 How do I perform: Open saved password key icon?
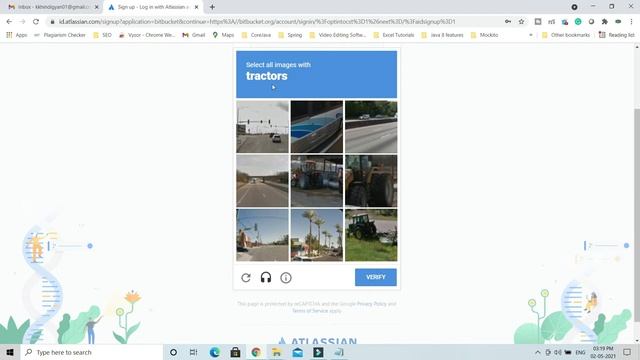pos(508,22)
